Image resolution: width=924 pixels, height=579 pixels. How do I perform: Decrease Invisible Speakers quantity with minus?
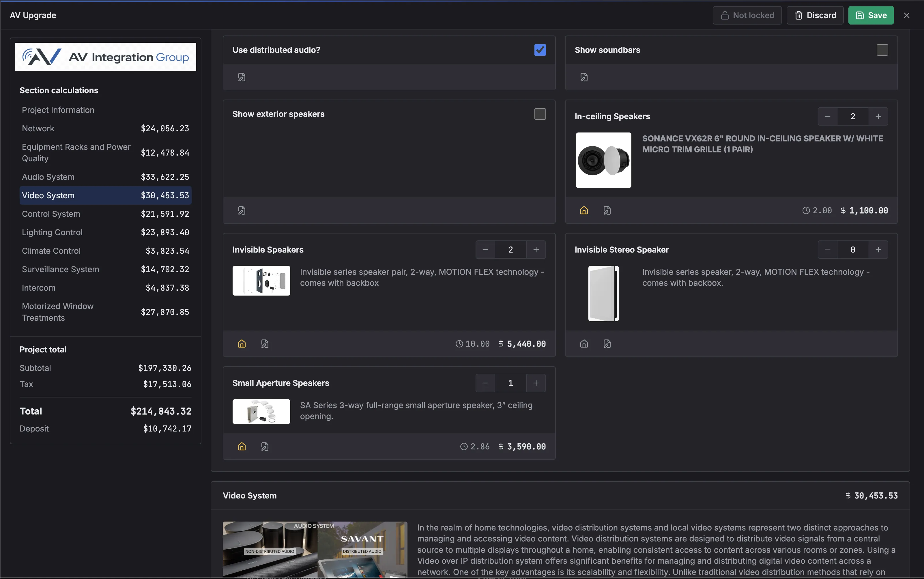pyautogui.click(x=485, y=249)
